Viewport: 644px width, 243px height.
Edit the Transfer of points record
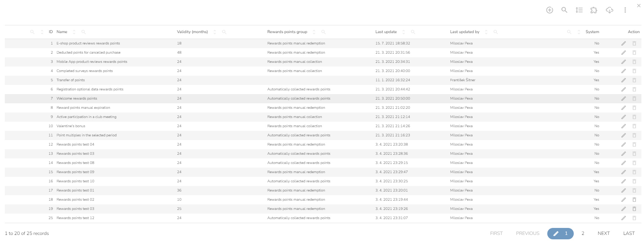(x=623, y=80)
